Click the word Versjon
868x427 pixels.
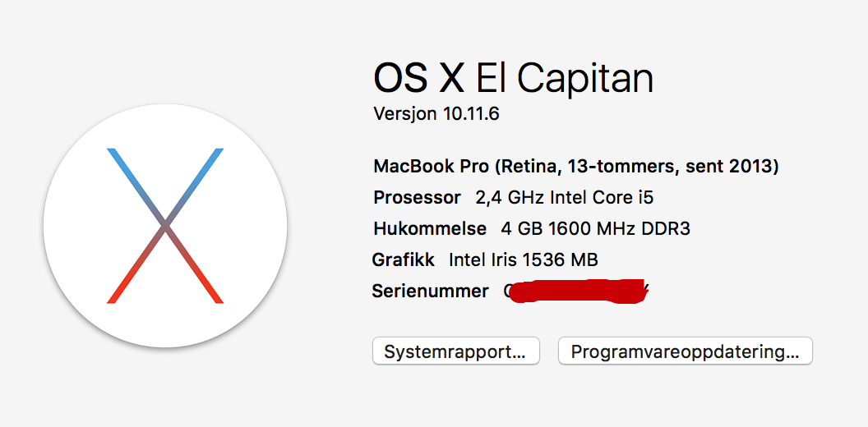tap(405, 114)
